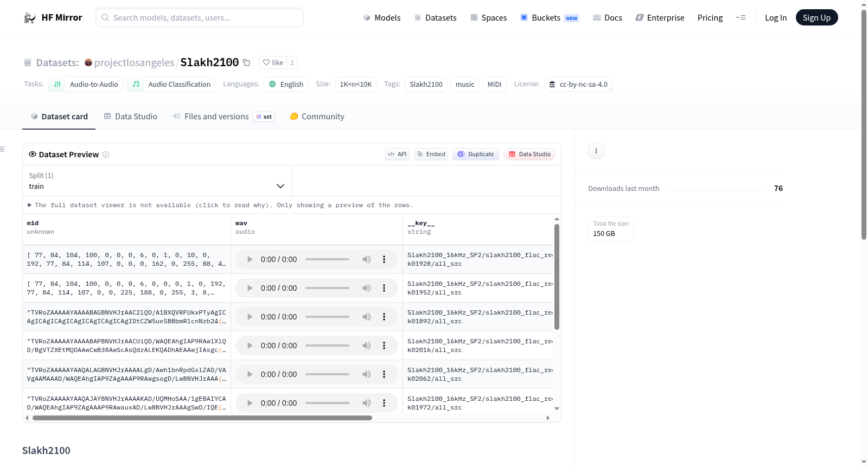Mute audio in the k01928 row

[367, 259]
